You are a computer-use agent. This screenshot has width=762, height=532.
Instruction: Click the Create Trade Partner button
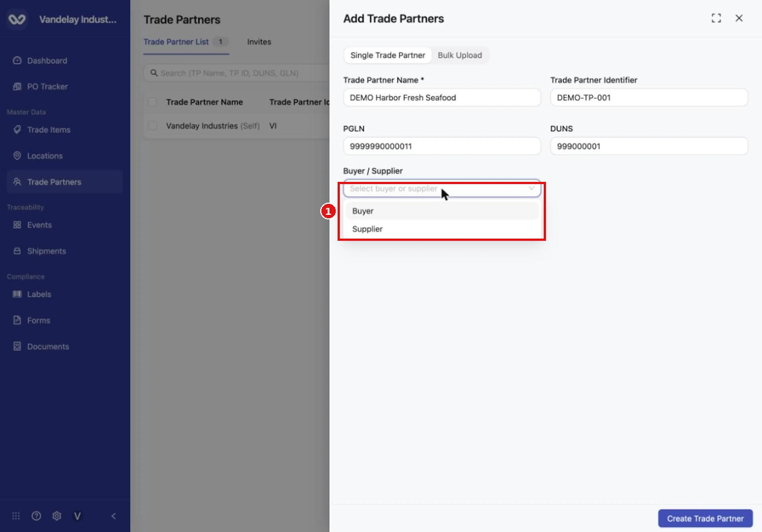click(705, 518)
